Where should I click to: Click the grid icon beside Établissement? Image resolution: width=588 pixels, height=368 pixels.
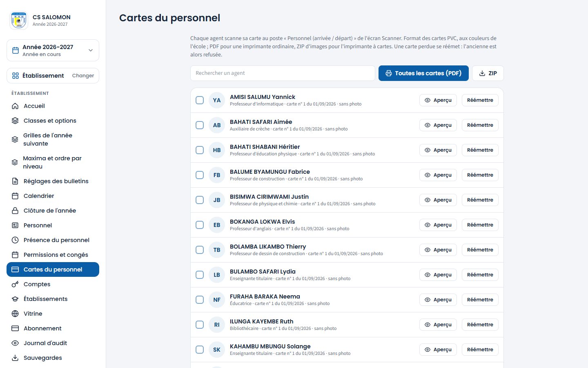click(x=16, y=76)
